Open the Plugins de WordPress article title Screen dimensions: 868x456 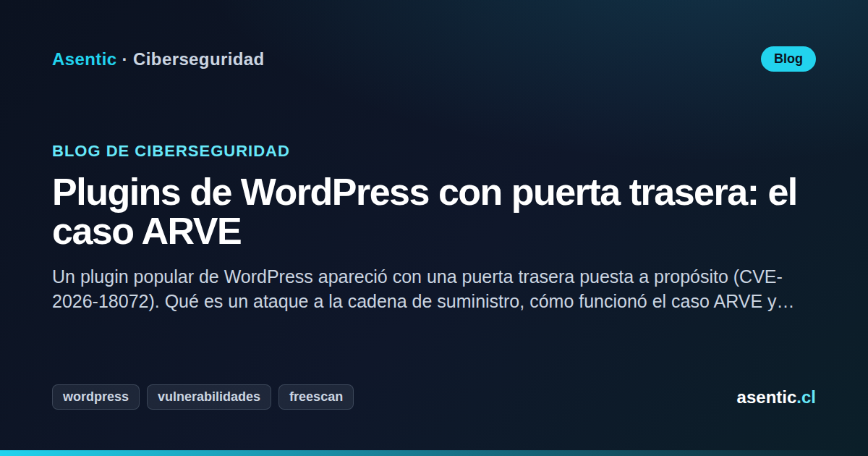(424, 212)
